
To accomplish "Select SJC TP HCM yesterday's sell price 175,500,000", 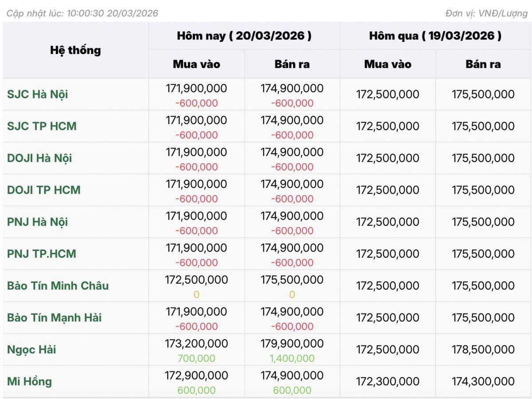I will pyautogui.click(x=483, y=126).
